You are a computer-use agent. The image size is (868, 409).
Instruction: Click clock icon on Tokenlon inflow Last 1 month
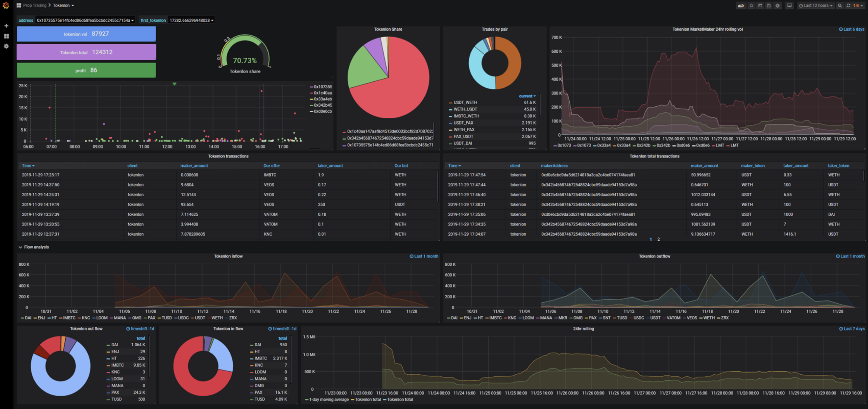(x=411, y=256)
